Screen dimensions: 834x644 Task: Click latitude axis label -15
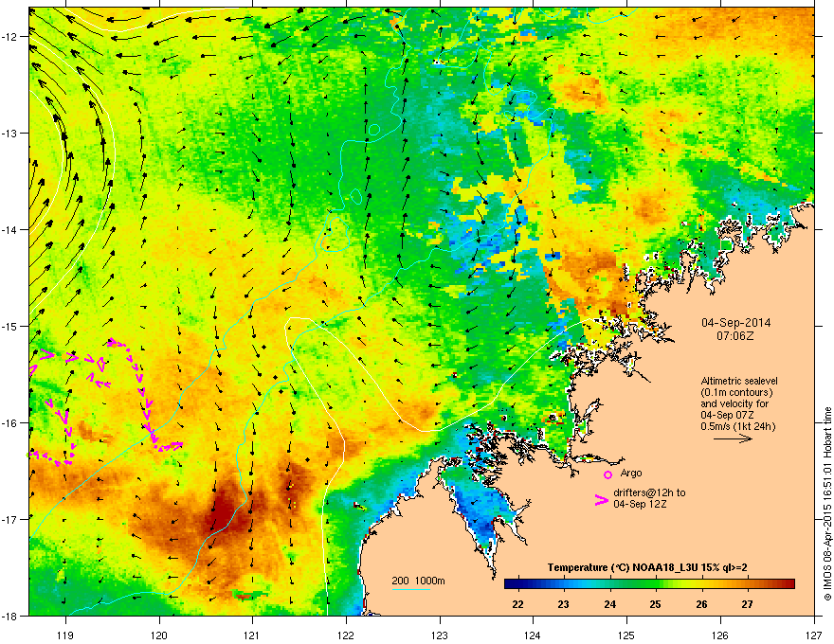[x=10, y=326]
